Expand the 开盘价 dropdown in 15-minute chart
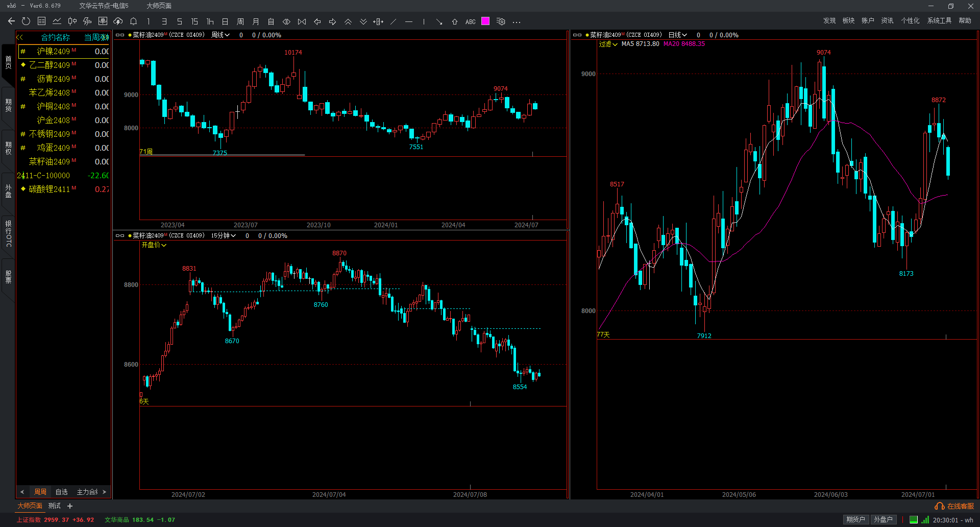The image size is (980, 527). pyautogui.click(x=154, y=245)
